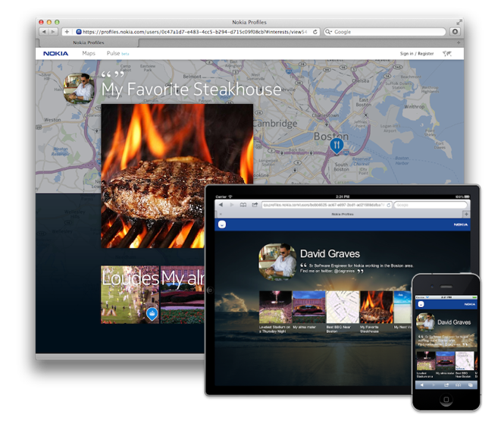Tap David Graves avatar on the iPad
Image resolution: width=504 pixels, height=427 pixels.
coord(277,261)
